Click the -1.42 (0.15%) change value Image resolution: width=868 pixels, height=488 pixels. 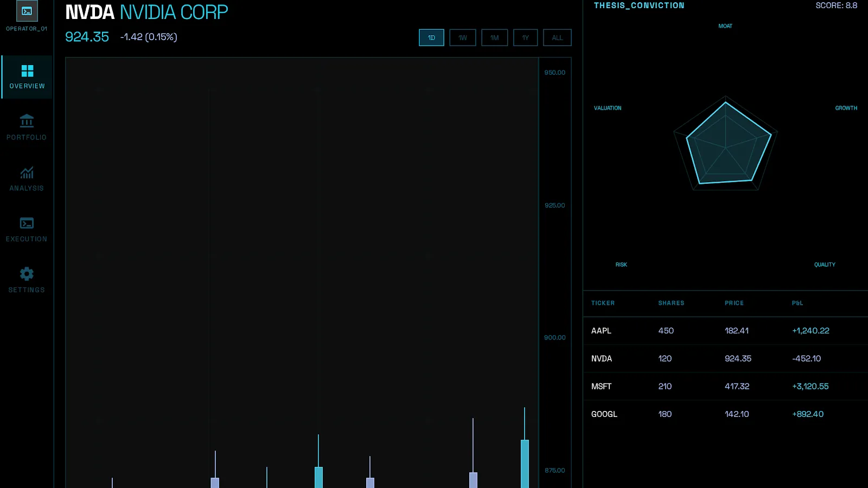(x=149, y=37)
